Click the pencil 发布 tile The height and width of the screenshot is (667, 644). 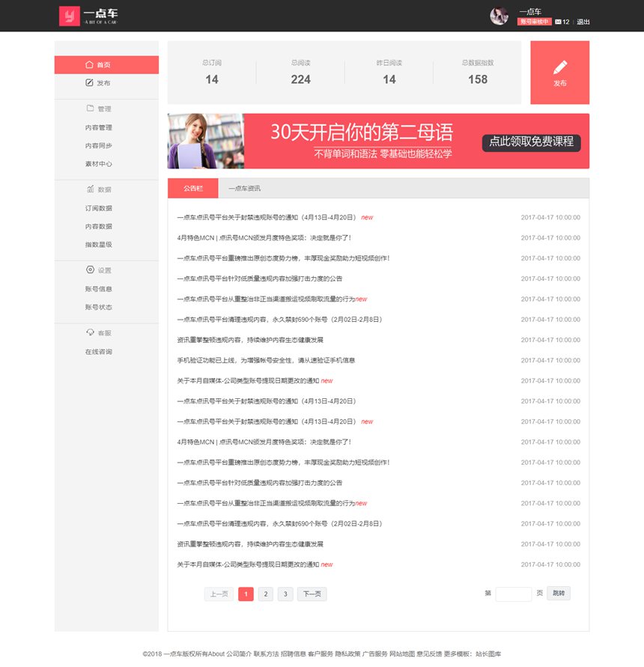[x=559, y=73]
